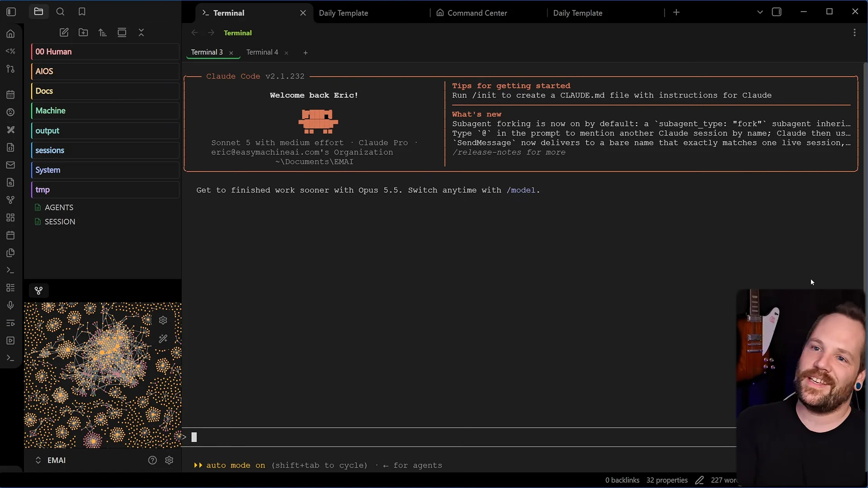Open the AGENTS note

coord(59,207)
